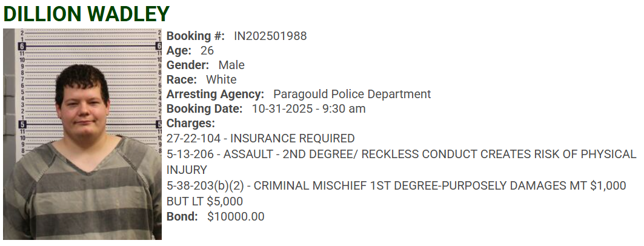This screenshot has height=246, width=644.
Task: Click the ASSAULT - 2ND DEGREE charge
Action: point(401,154)
